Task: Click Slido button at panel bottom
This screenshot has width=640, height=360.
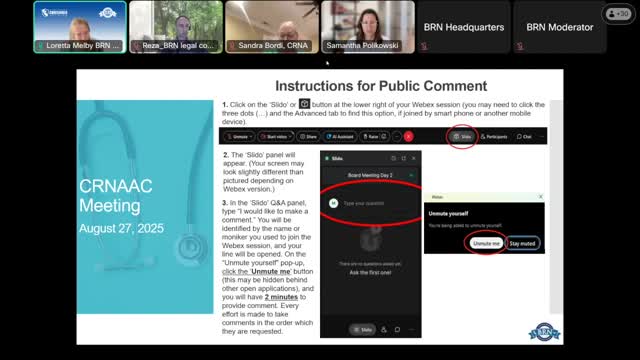Action: [x=362, y=329]
